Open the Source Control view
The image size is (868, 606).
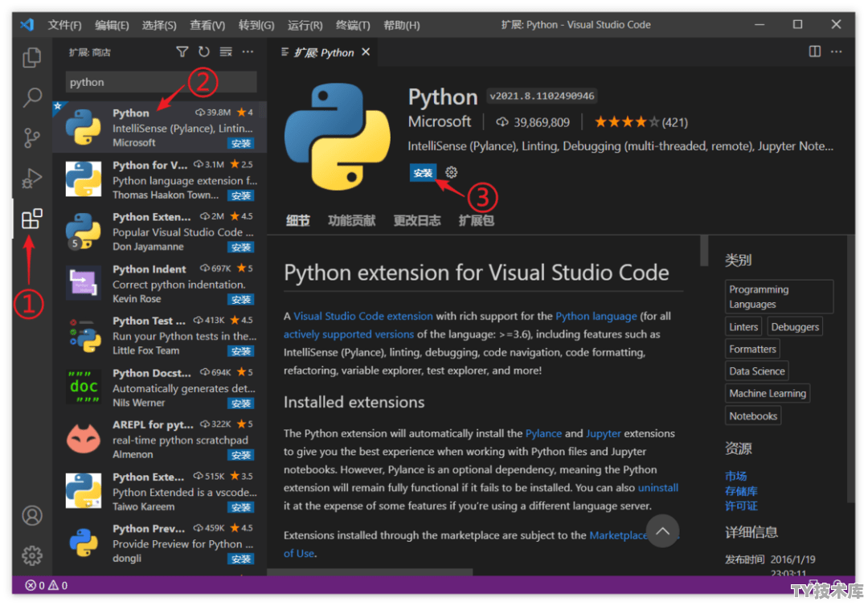coord(31,138)
